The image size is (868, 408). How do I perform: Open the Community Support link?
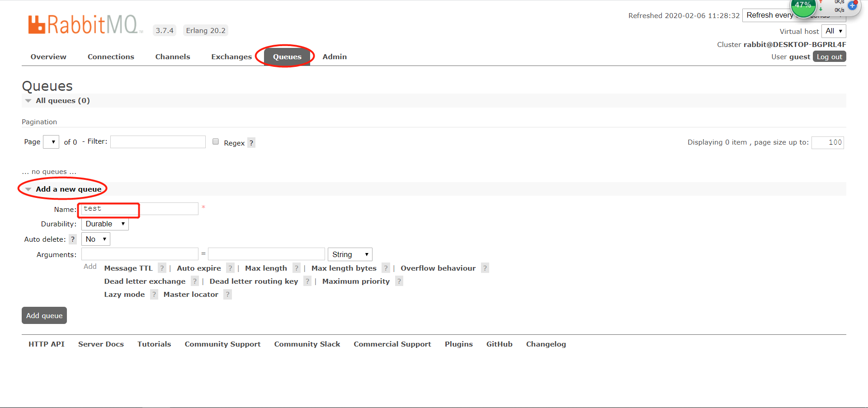click(222, 344)
